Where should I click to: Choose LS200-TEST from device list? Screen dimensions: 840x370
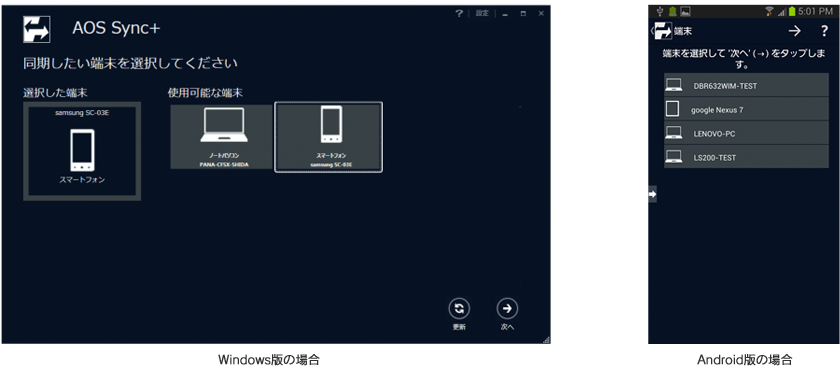746,157
